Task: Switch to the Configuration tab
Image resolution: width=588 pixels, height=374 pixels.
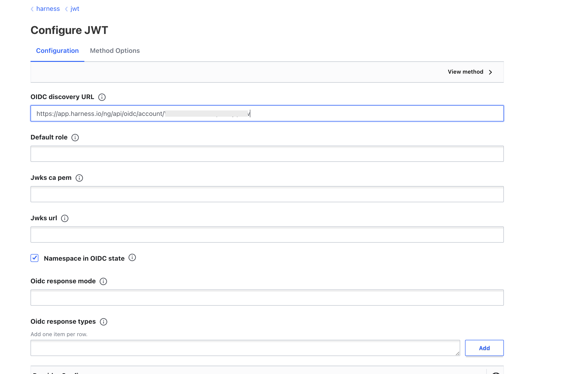Action: point(57,51)
